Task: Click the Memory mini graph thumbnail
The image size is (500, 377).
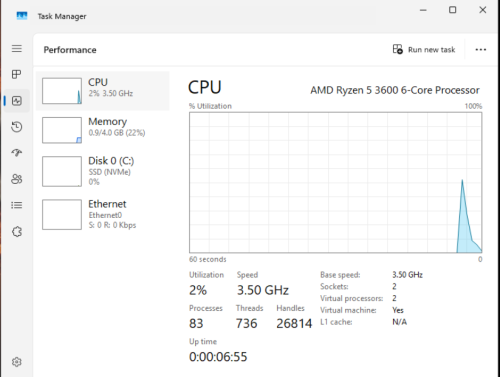Action: coord(62,130)
